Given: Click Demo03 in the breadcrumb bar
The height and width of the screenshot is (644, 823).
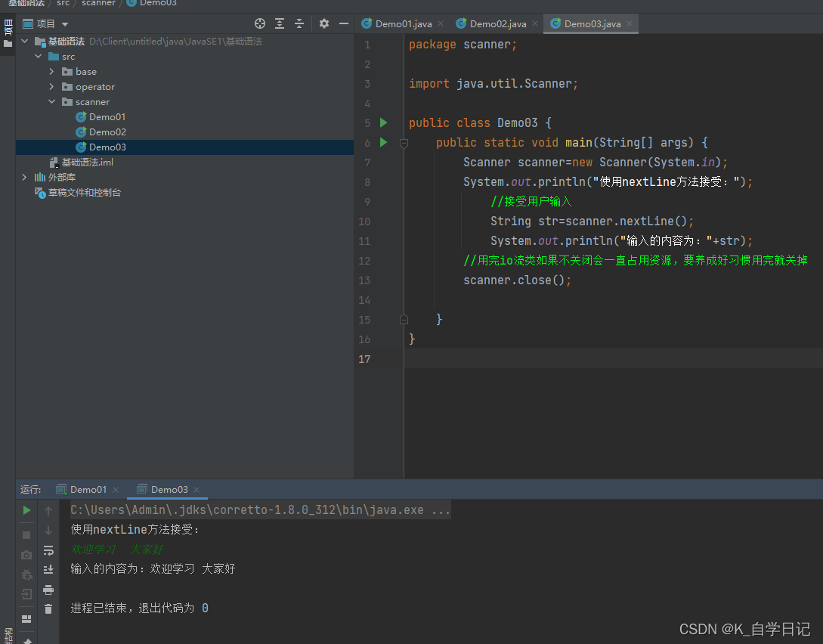Looking at the screenshot, I should 158,3.
